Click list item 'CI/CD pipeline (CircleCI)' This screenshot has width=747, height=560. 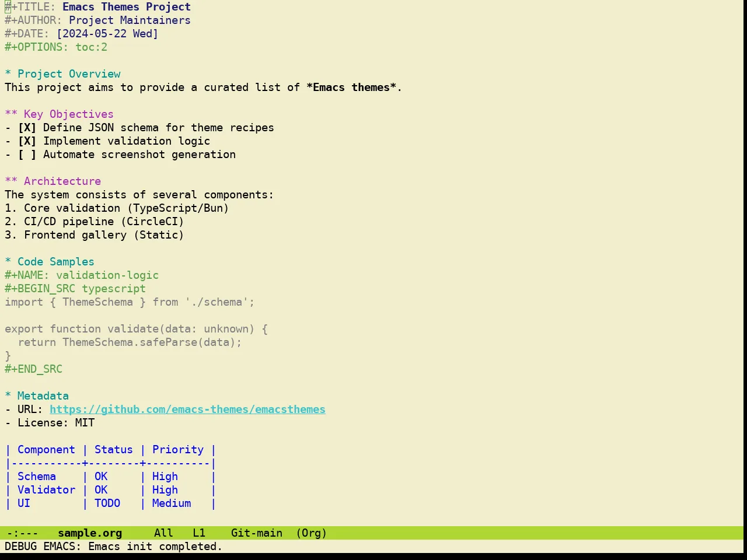pos(104,222)
